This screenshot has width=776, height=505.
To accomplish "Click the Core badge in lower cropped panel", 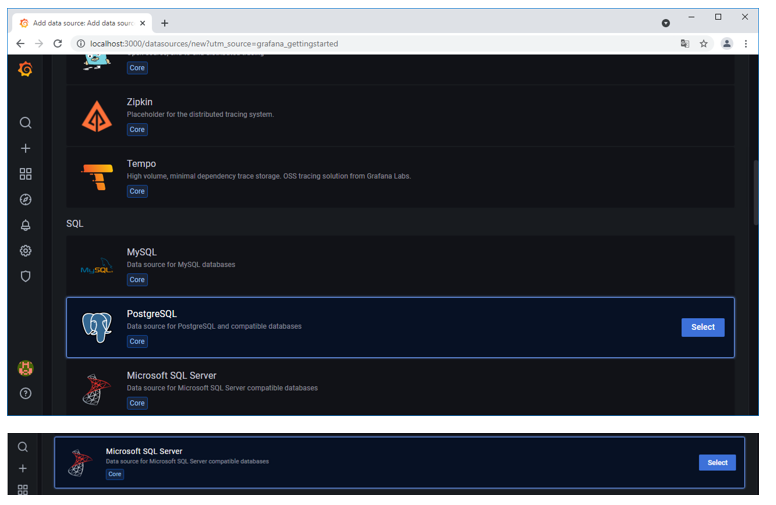I will 115,474.
